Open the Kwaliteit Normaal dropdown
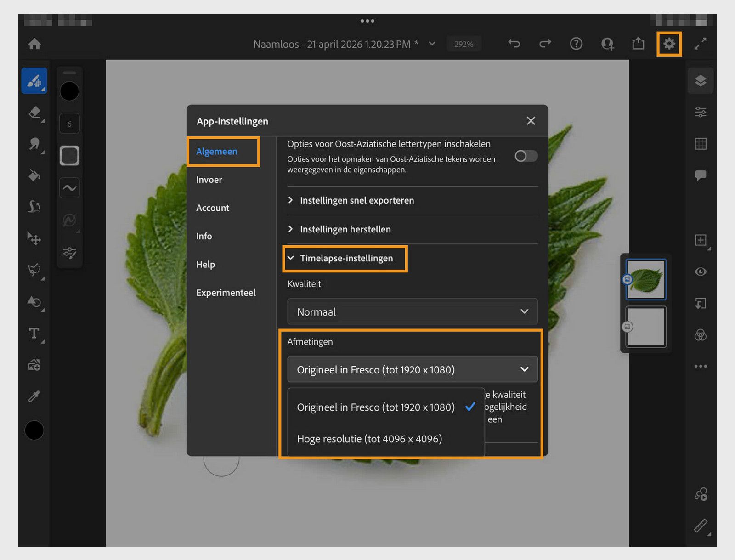735x560 pixels. tap(413, 312)
